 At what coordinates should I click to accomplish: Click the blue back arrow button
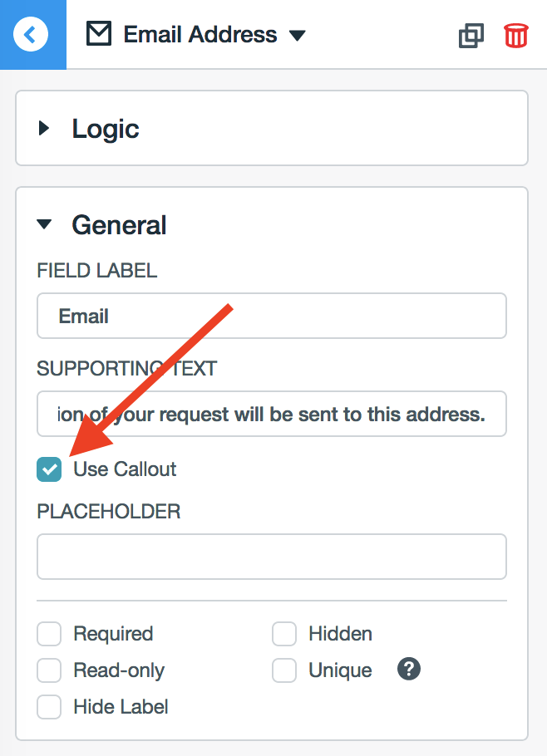coord(32,35)
